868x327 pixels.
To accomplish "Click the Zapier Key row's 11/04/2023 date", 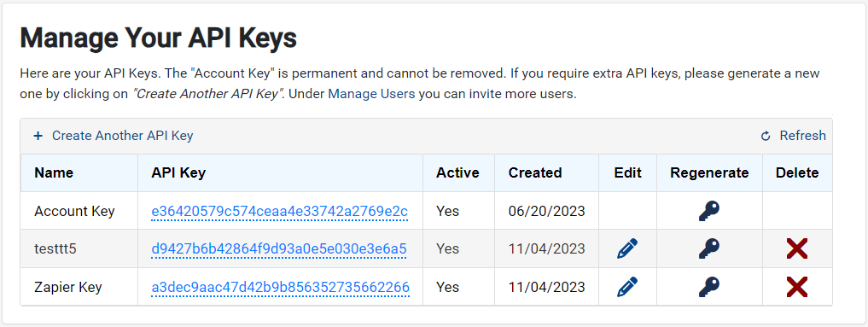I will pyautogui.click(x=547, y=287).
